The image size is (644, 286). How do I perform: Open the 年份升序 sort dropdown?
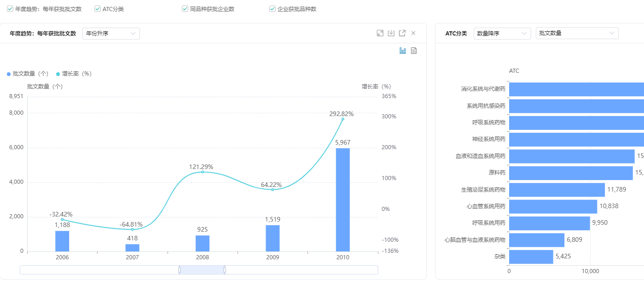click(111, 33)
